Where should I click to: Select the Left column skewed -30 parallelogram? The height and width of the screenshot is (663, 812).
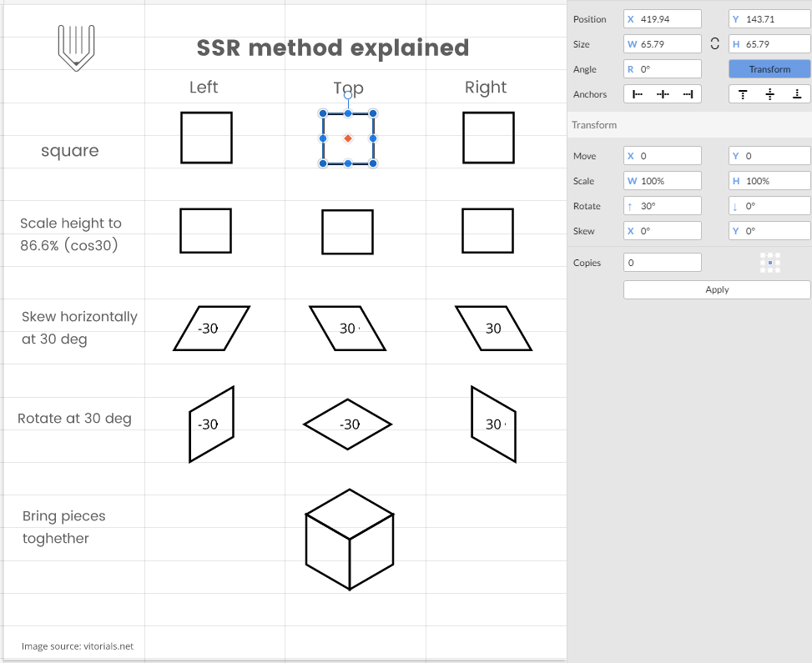212,328
